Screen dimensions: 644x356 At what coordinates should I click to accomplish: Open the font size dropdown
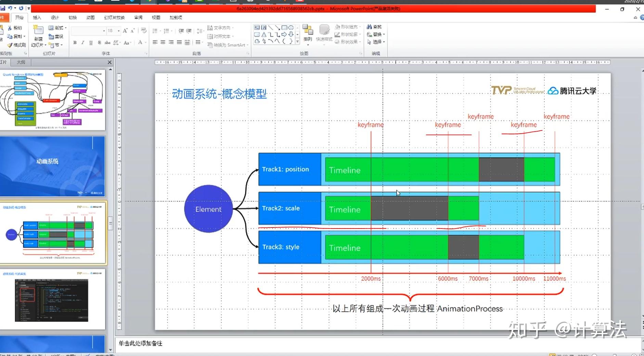pyautogui.click(x=119, y=31)
